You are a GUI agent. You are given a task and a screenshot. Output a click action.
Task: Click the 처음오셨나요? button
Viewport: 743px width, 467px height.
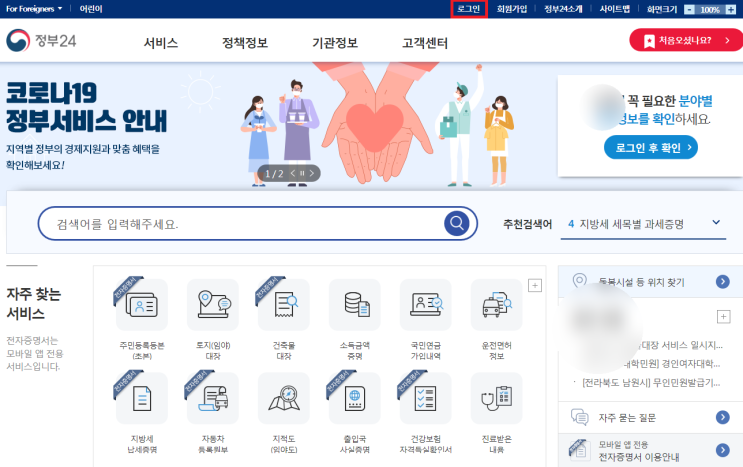[x=686, y=40]
